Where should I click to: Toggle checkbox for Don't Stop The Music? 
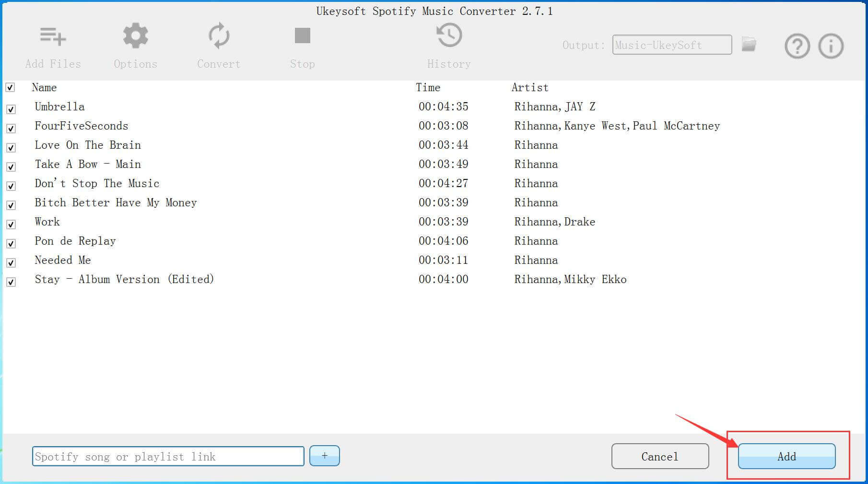(11, 186)
